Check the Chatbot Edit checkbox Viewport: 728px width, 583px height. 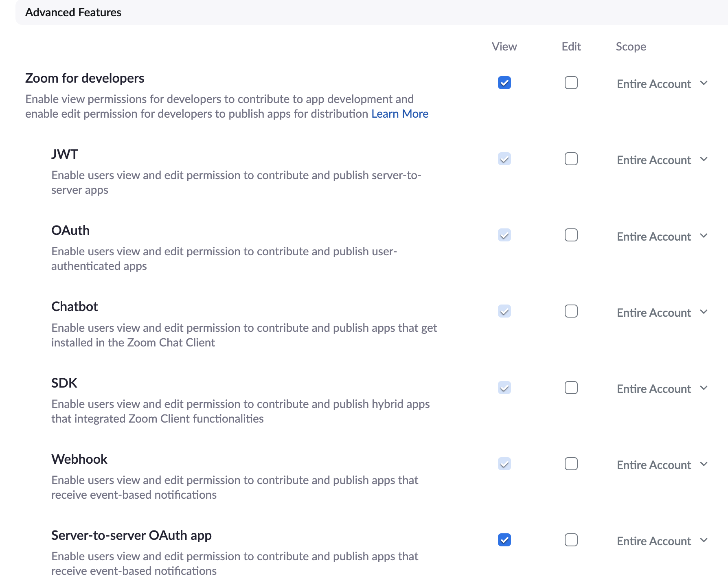[x=571, y=311]
